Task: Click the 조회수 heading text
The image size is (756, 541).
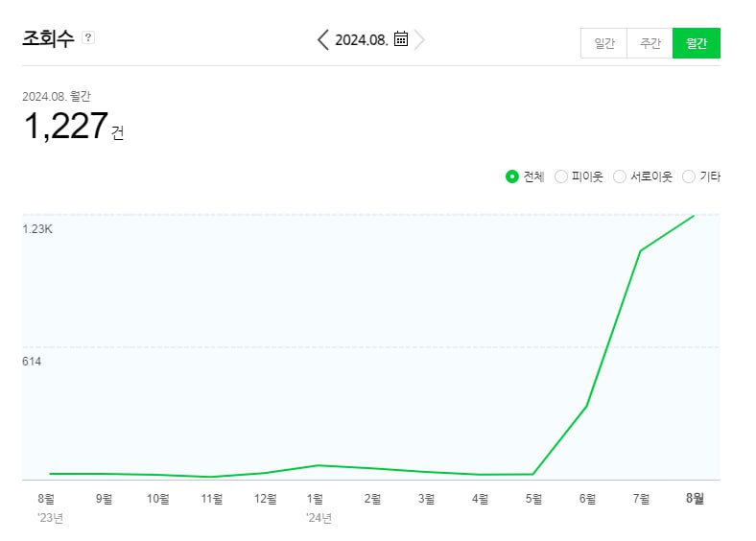Action: coord(48,38)
